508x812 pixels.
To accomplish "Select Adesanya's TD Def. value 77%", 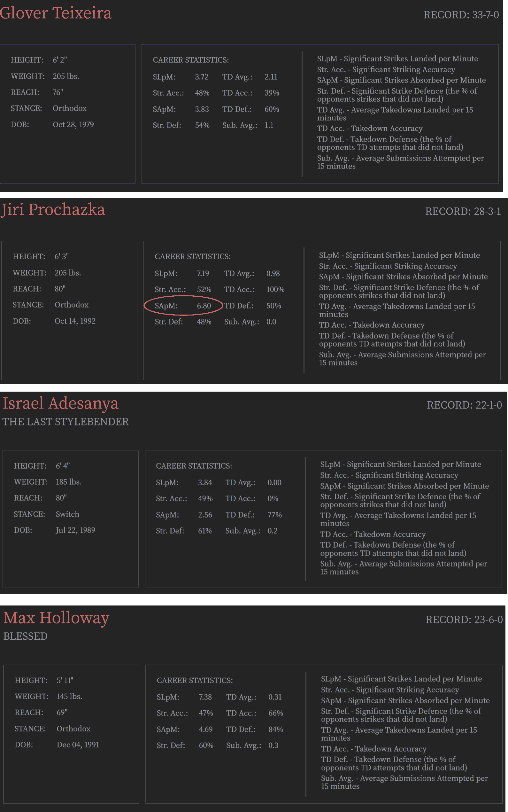I will [274, 515].
